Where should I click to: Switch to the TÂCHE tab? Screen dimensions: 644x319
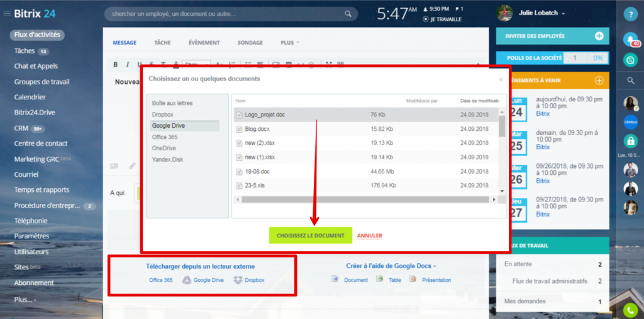pos(162,43)
